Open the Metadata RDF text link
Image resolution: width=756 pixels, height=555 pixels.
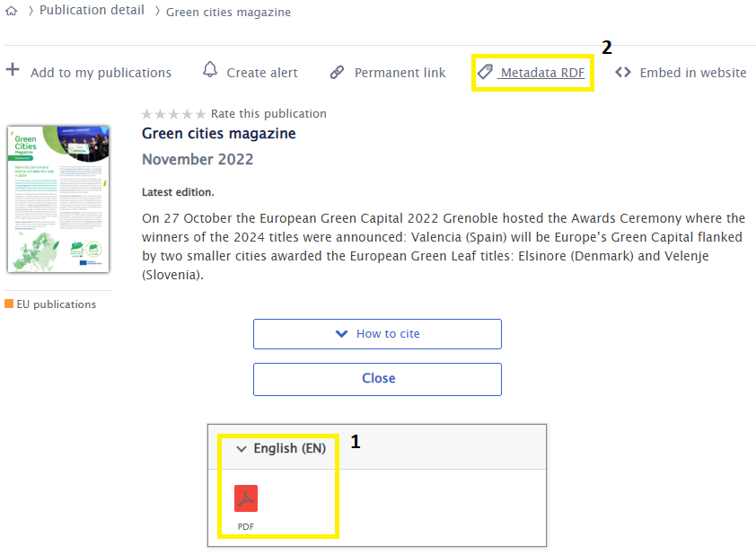click(x=542, y=73)
